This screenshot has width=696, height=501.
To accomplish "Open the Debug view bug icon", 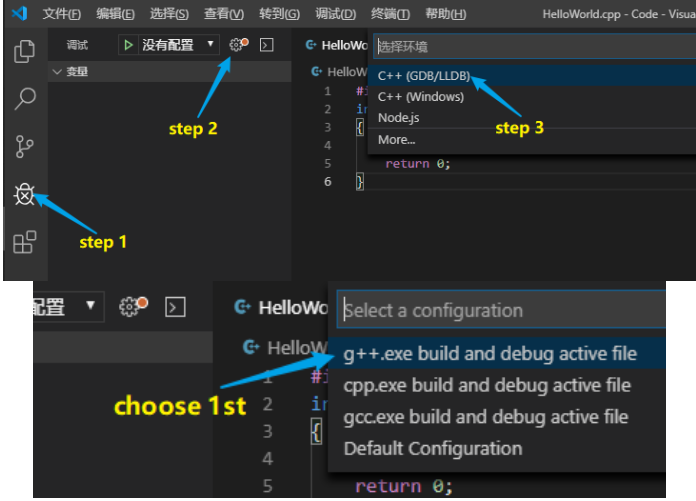I will (24, 194).
